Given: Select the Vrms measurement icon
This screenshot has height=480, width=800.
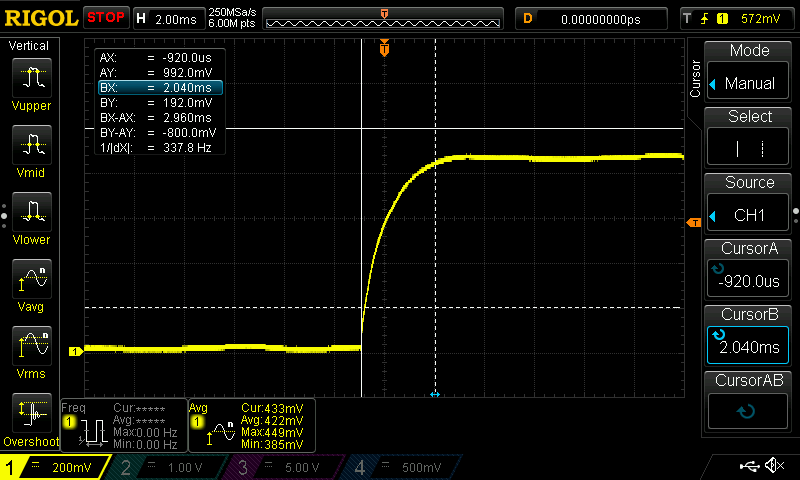Looking at the screenshot, I should pos(32,346).
